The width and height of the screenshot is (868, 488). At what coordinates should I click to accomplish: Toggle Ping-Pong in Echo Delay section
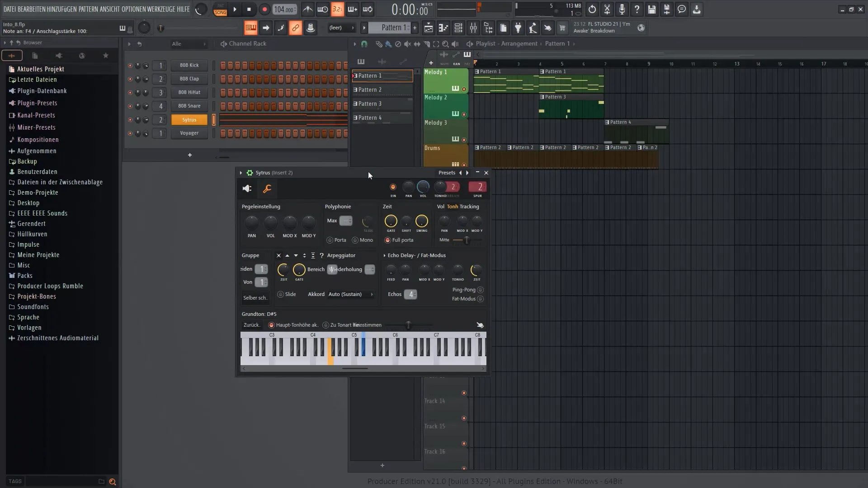pyautogui.click(x=481, y=290)
